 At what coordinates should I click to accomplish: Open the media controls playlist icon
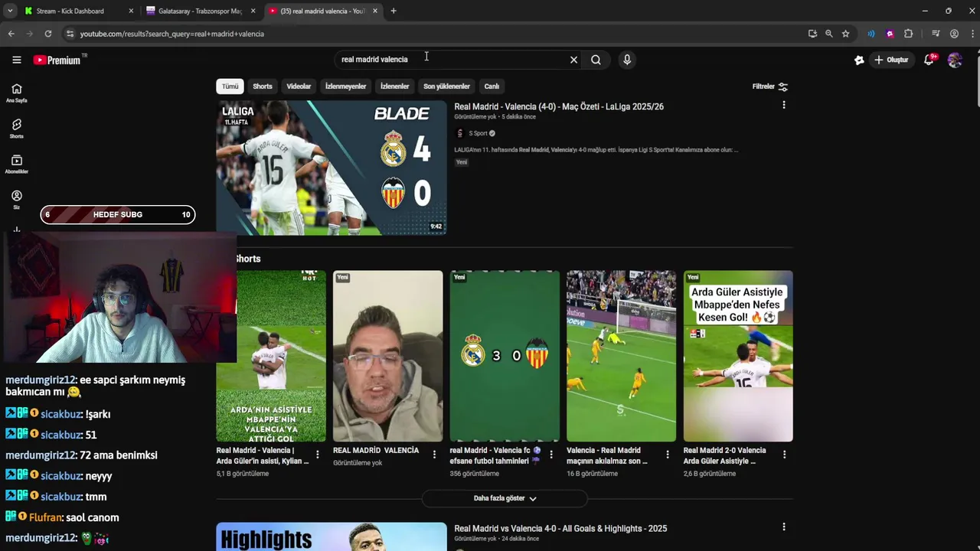pyautogui.click(x=936, y=34)
